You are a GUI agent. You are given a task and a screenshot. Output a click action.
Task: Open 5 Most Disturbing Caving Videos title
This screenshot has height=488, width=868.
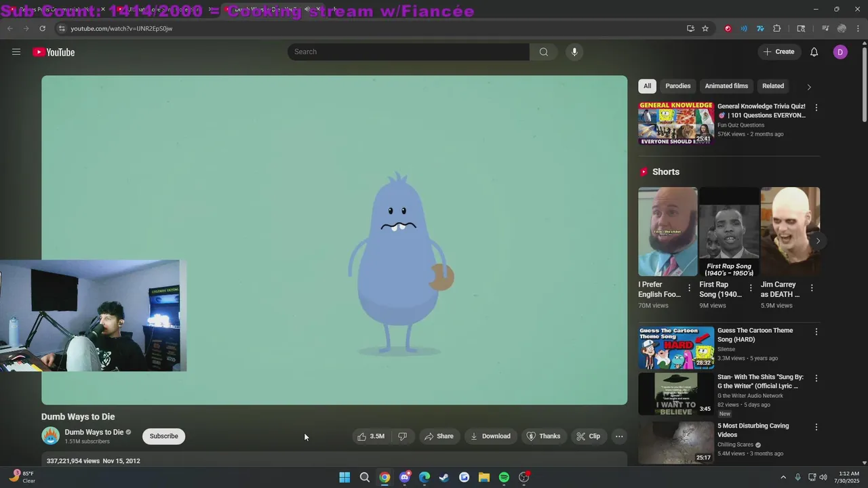[x=753, y=430]
